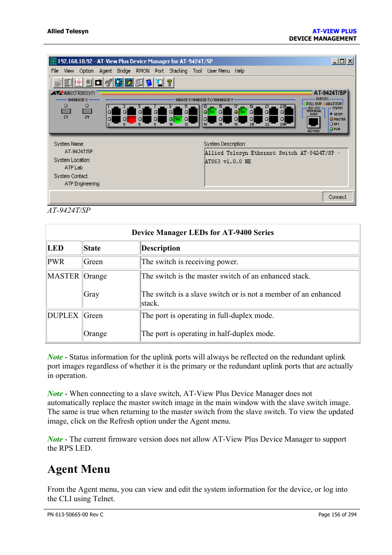
Task: Open the View menu
Action: pyautogui.click(x=69, y=71)
